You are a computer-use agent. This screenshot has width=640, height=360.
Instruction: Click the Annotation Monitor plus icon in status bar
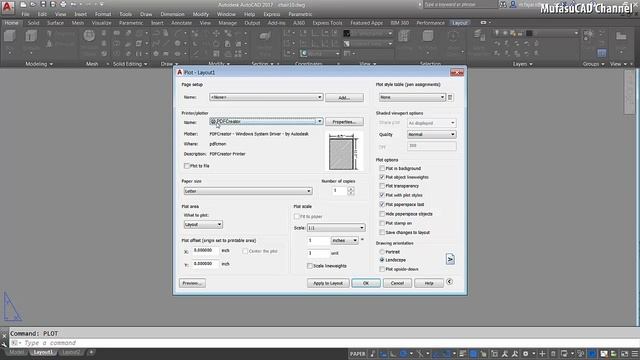click(x=542, y=354)
